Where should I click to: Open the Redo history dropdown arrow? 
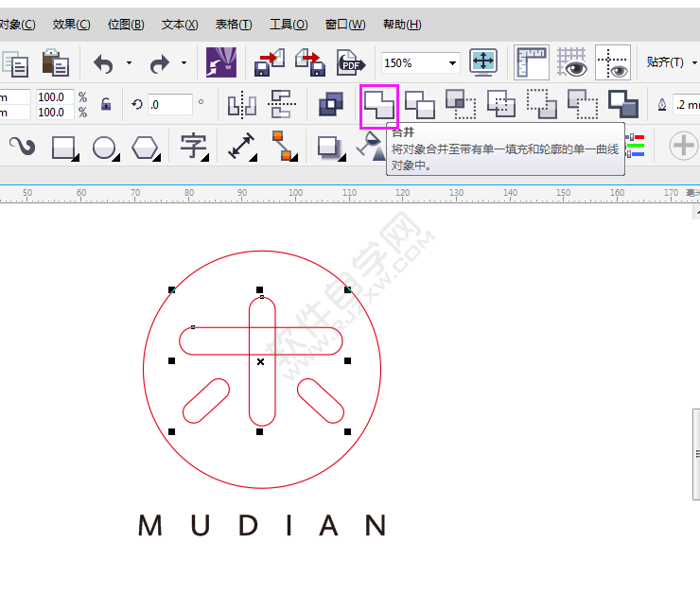coord(184,63)
